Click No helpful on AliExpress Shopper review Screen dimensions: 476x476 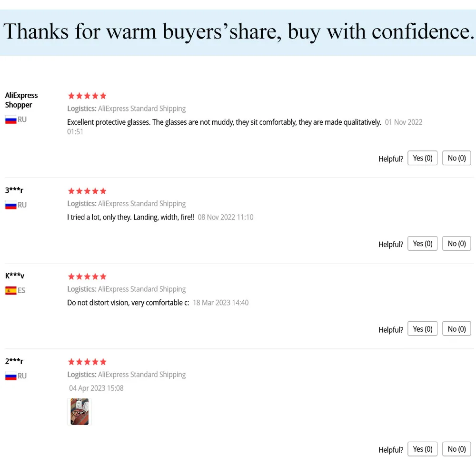pyautogui.click(x=456, y=158)
